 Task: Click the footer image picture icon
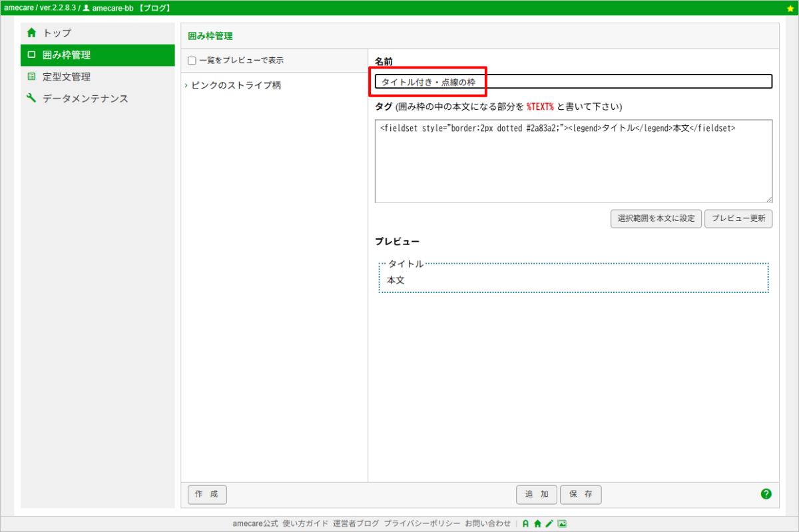tap(562, 524)
